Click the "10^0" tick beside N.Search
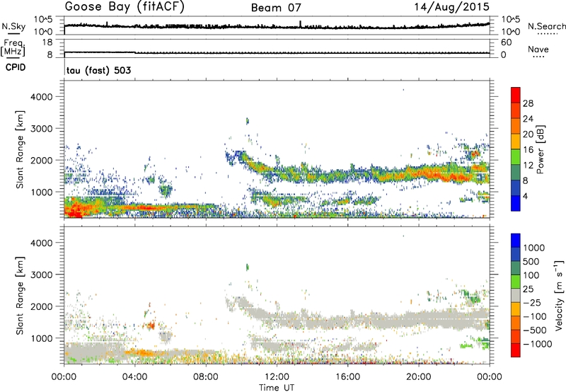Image resolution: width=566 pixels, height=392 pixels. 510,32
